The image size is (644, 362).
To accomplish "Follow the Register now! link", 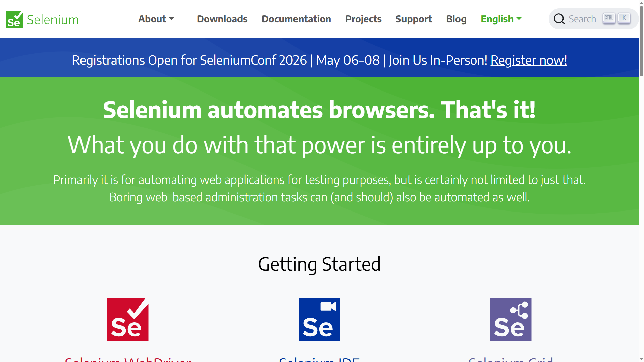I will (x=529, y=60).
